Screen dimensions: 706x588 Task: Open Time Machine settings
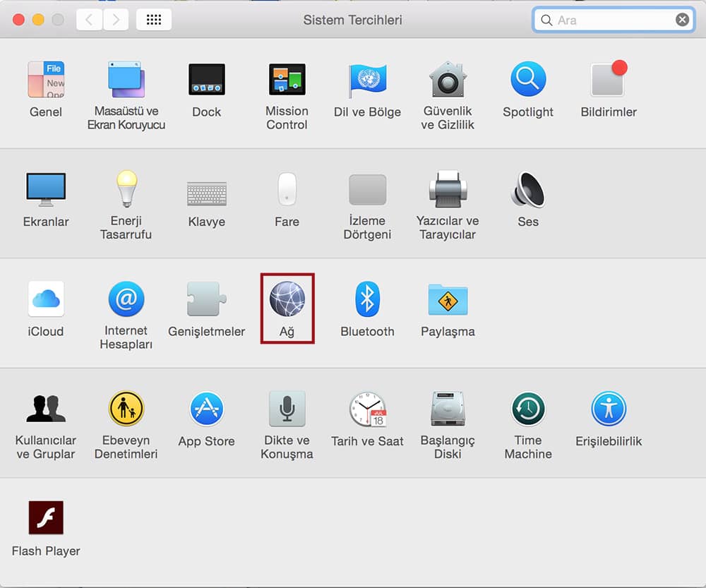tap(528, 409)
